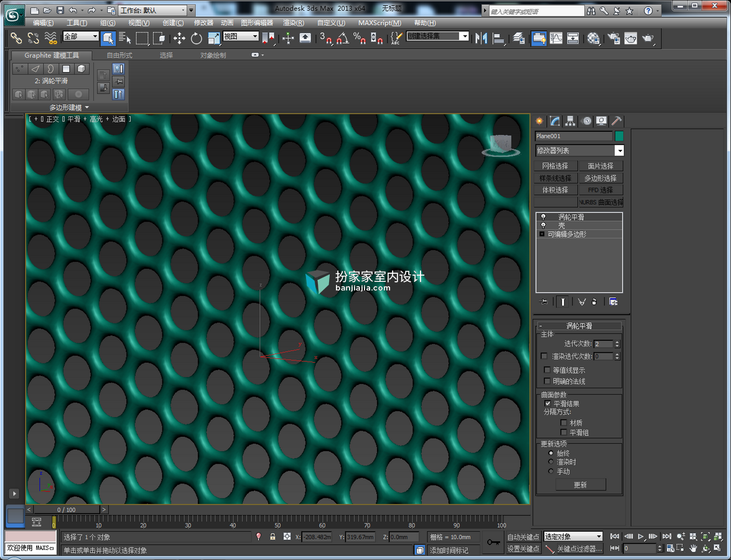Screen dimensions: 731x560
Task: Switch to the Hierarchy command panel
Action: 570,121
